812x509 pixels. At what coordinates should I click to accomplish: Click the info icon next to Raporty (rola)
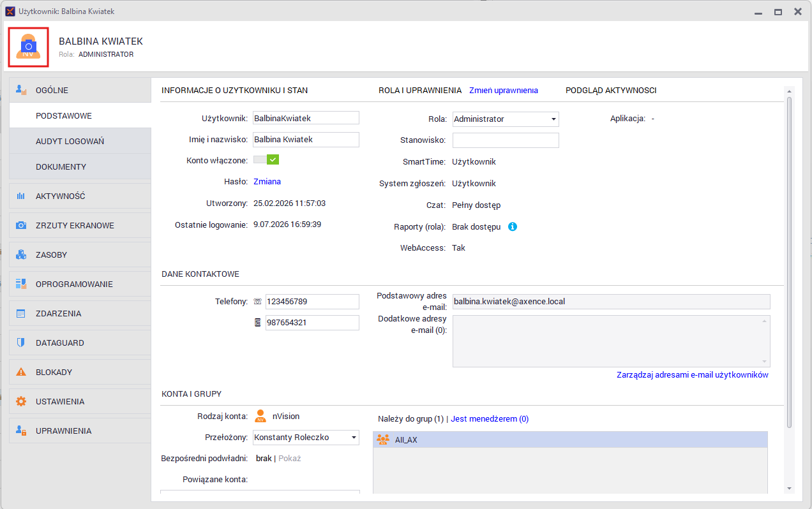coord(512,226)
